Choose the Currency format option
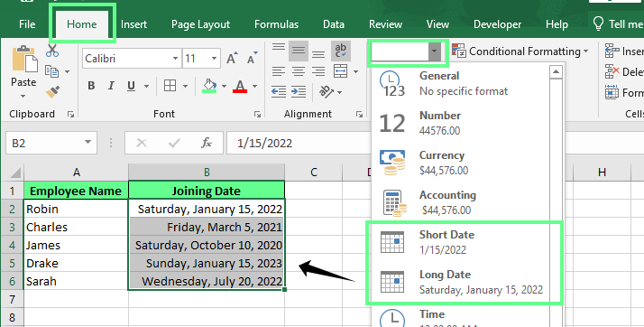 click(x=460, y=163)
